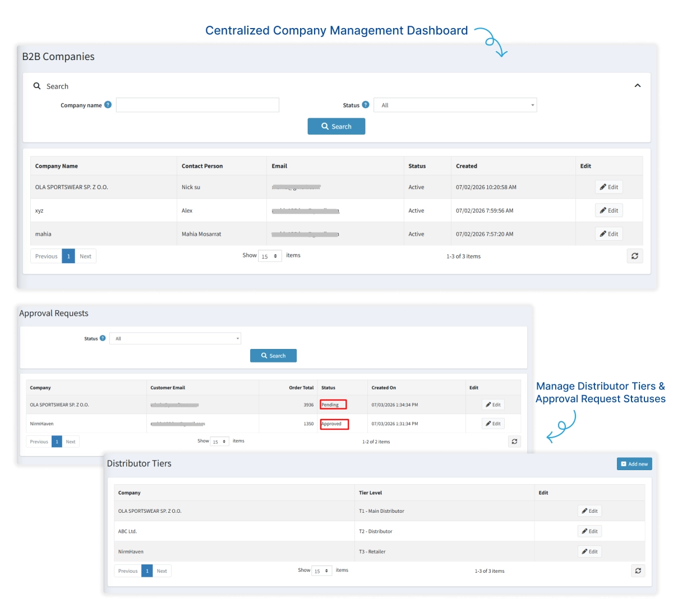Viewport: 673px width, 616px height.
Task: Click the 1-3 of 3 items text in B2B Companies
Action: (x=463, y=256)
